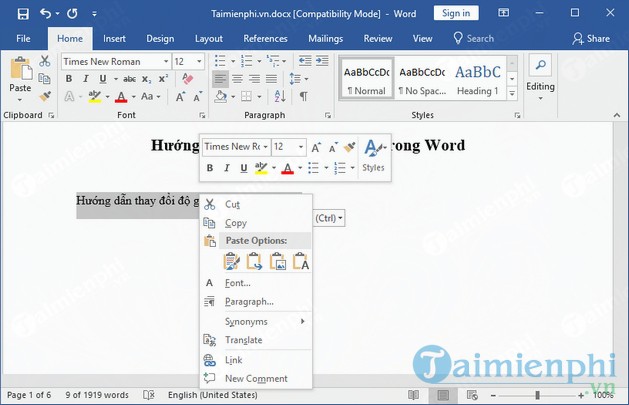Toggle Show/Hide paragraph marks
The image size is (629, 405).
(304, 96)
